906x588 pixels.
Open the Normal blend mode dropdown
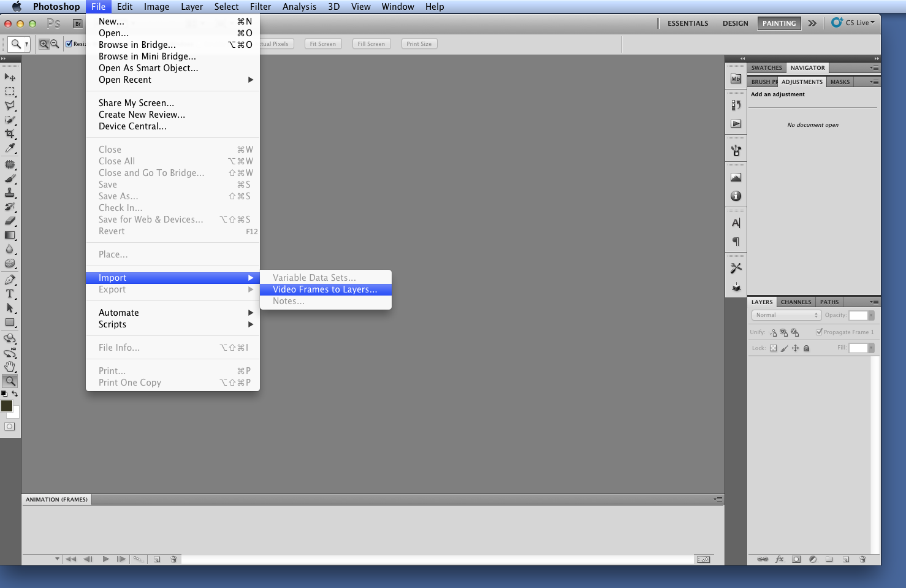pyautogui.click(x=786, y=315)
